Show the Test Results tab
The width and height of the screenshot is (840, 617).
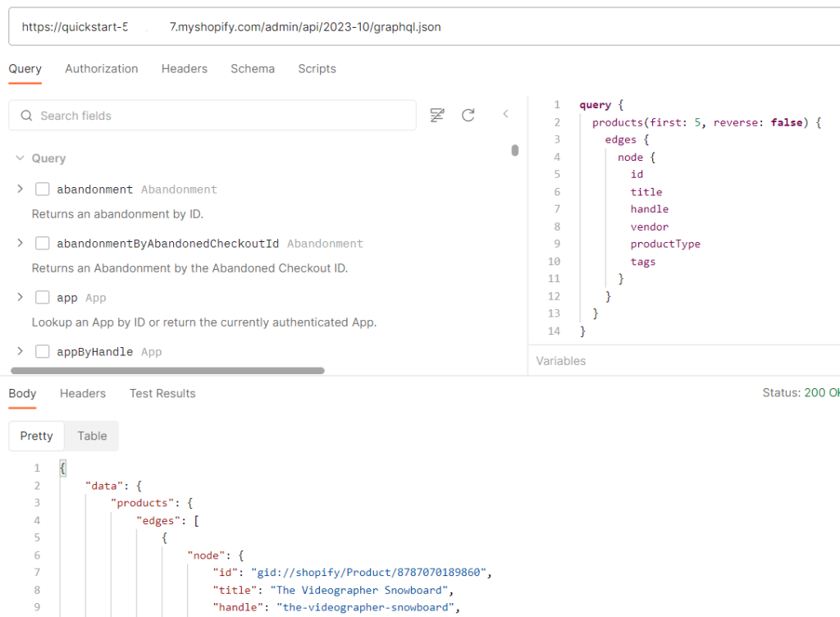162,394
